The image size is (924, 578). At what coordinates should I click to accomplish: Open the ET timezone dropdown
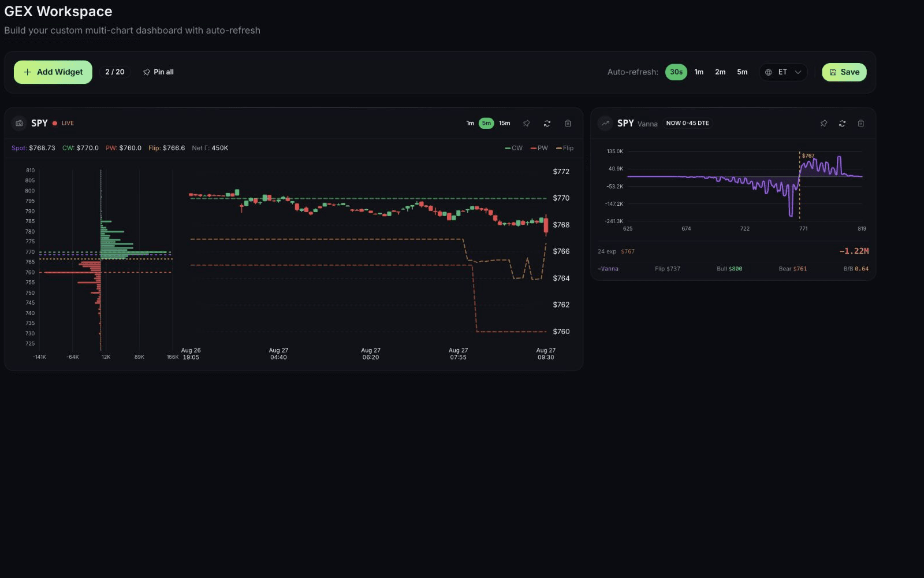tap(783, 72)
